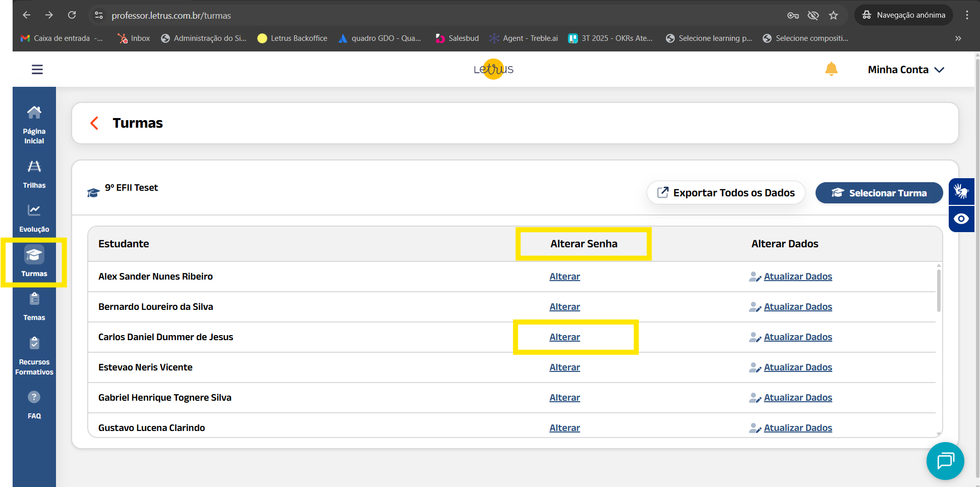Show more bookmarks with double chevron
980x487 pixels.
pyautogui.click(x=958, y=38)
